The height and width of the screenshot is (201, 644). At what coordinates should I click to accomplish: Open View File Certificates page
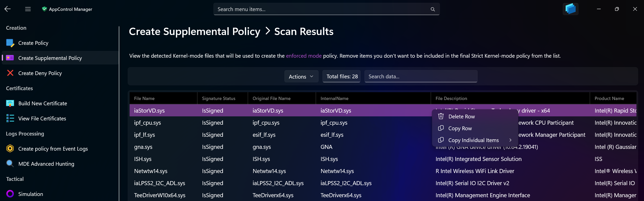point(60,118)
